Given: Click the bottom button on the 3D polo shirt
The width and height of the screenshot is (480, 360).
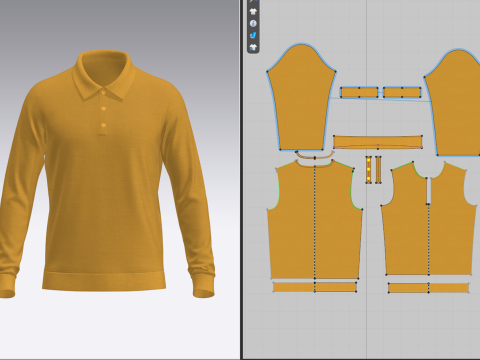Looking at the screenshot, I should pos(104,125).
